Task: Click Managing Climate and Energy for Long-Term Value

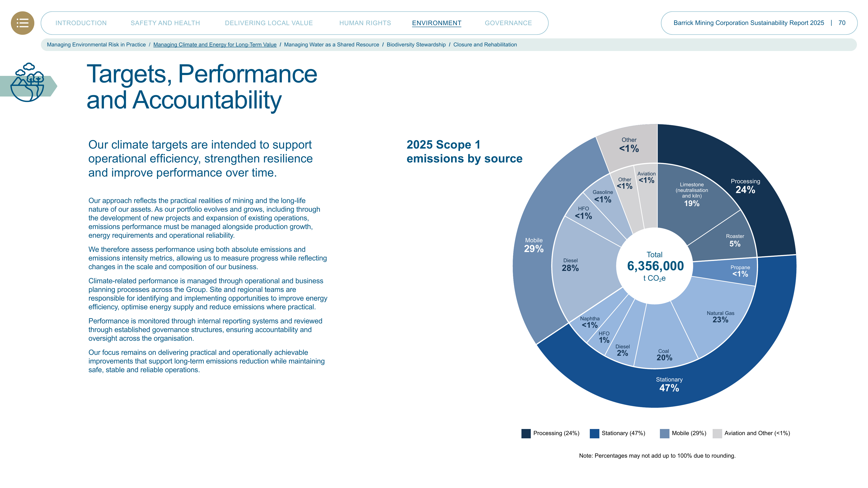Action: [215, 44]
